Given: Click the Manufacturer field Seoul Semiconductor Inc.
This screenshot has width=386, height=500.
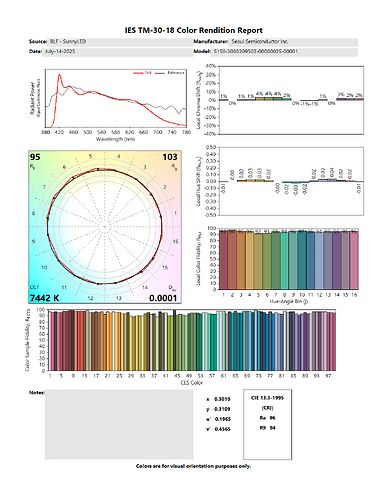Looking at the screenshot, I should coord(293,42).
